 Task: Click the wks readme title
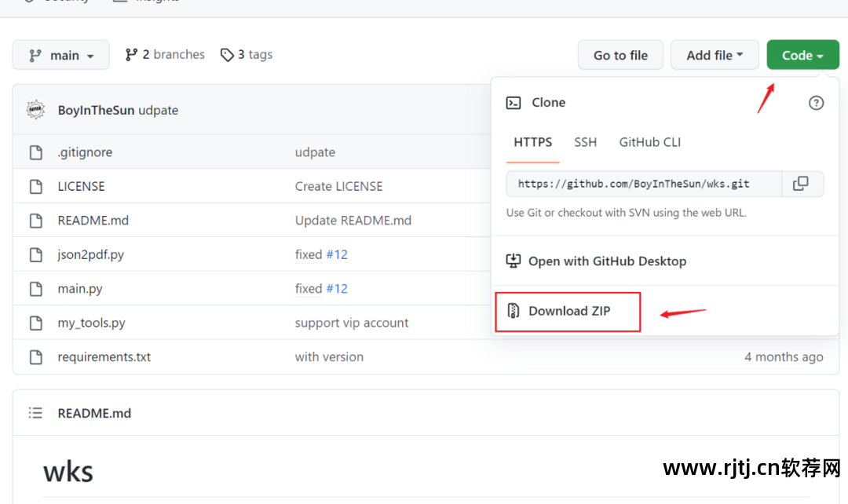pyautogui.click(x=68, y=472)
